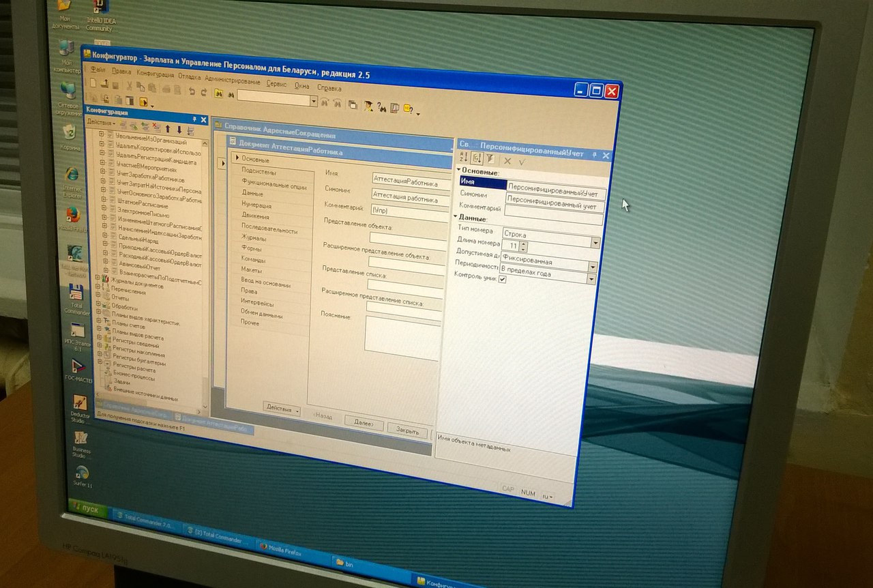Click the category grouping icon in properties panel
Image resolution: width=873 pixels, height=588 pixels.
click(477, 158)
